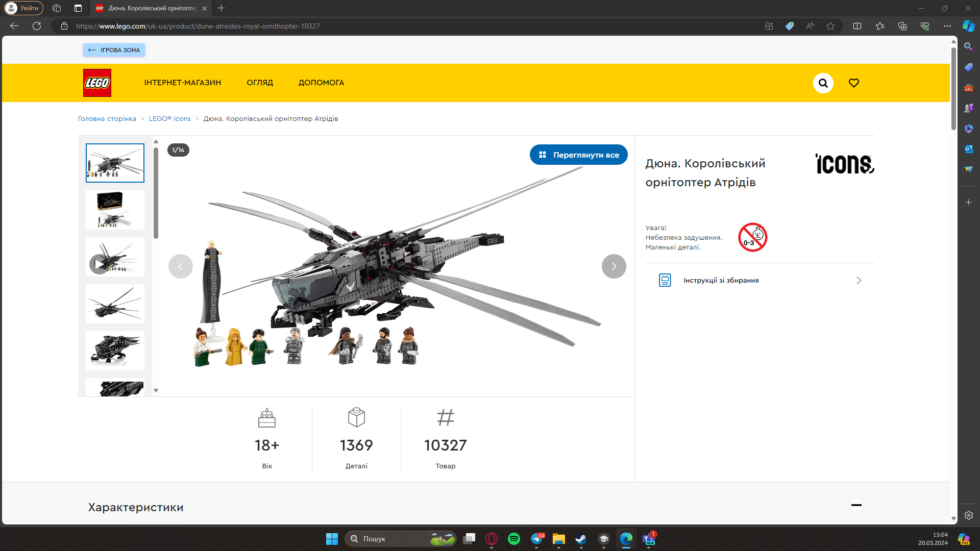Go back to ІГРОВА ЗОНА
This screenshot has height=551, width=980.
pyautogui.click(x=114, y=50)
